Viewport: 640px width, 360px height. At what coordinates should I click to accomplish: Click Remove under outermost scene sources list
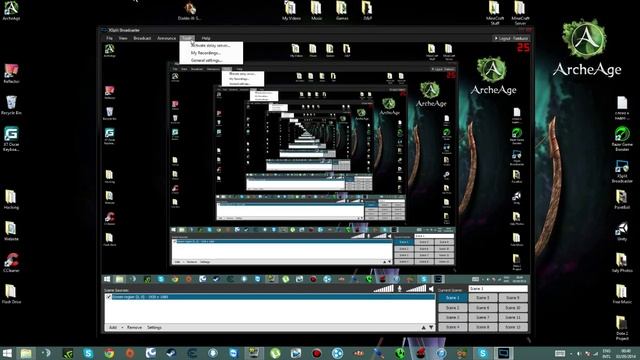point(134,327)
